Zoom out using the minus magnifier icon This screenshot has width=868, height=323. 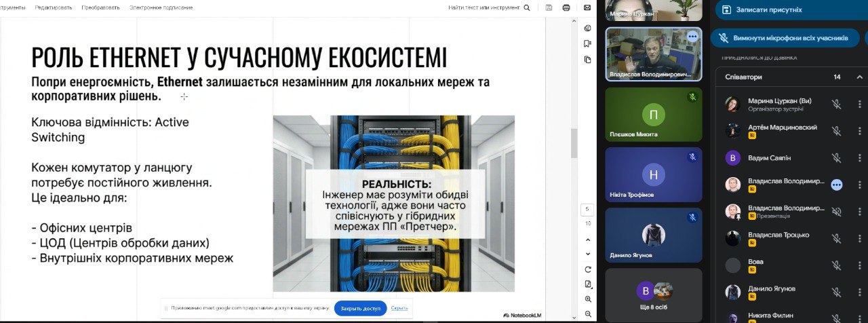tap(587, 314)
